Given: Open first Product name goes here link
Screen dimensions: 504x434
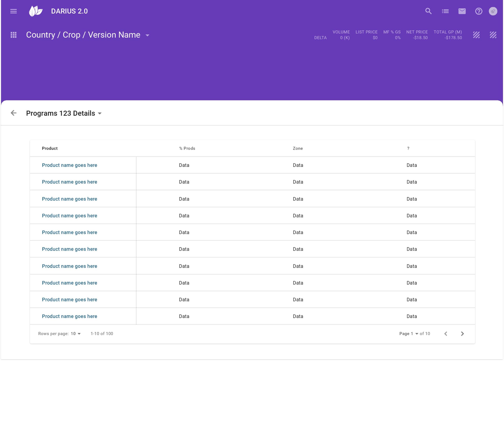Looking at the screenshot, I should (69, 165).
